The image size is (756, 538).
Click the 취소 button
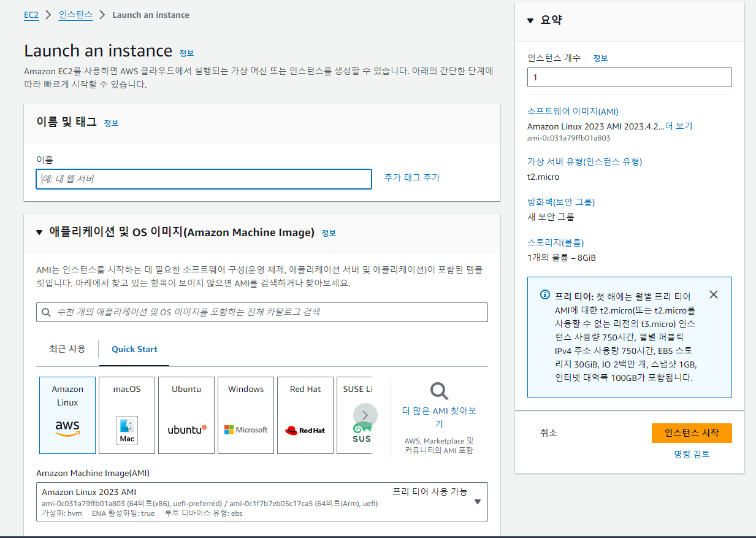(549, 432)
